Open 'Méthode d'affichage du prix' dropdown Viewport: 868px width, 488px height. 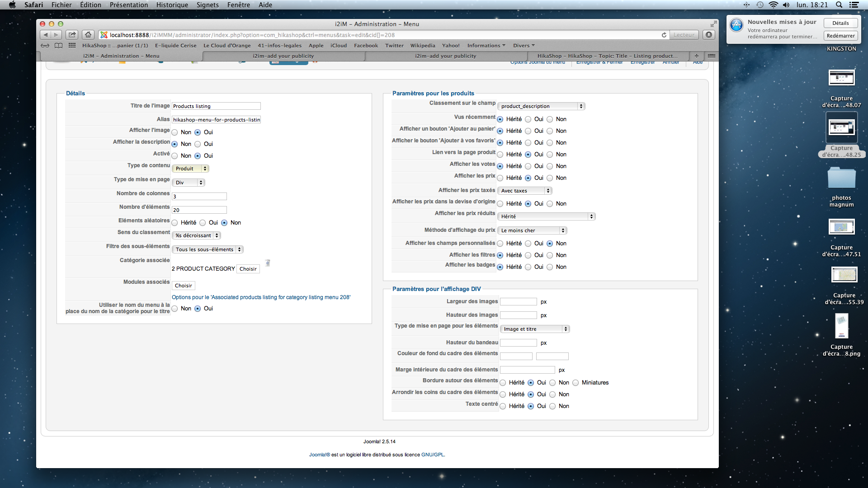(532, 230)
